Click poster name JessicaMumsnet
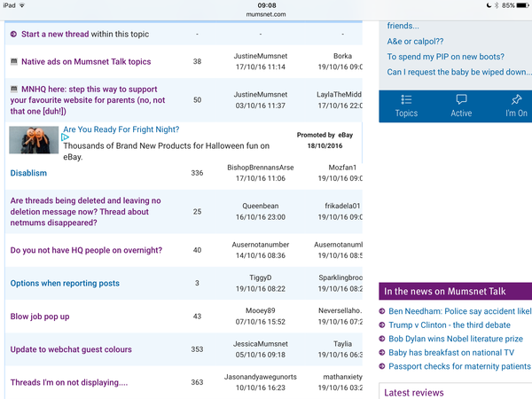Viewport: 532px width, 399px height. click(260, 344)
